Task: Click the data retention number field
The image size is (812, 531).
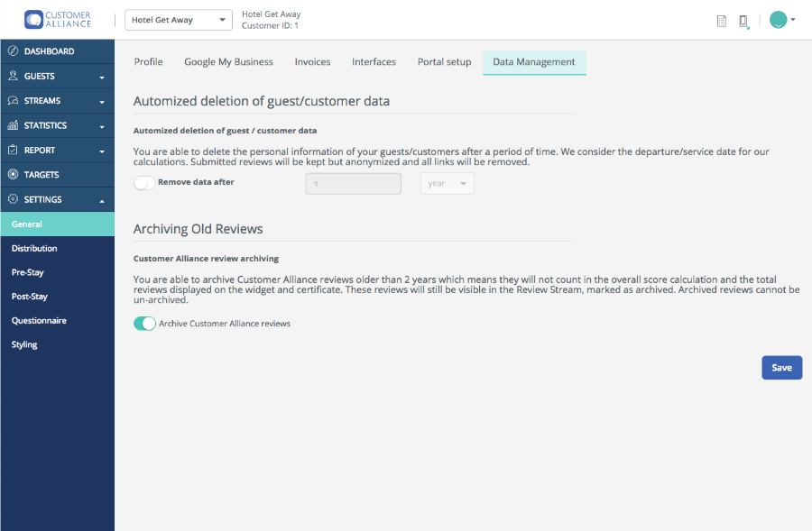Action: (x=353, y=184)
